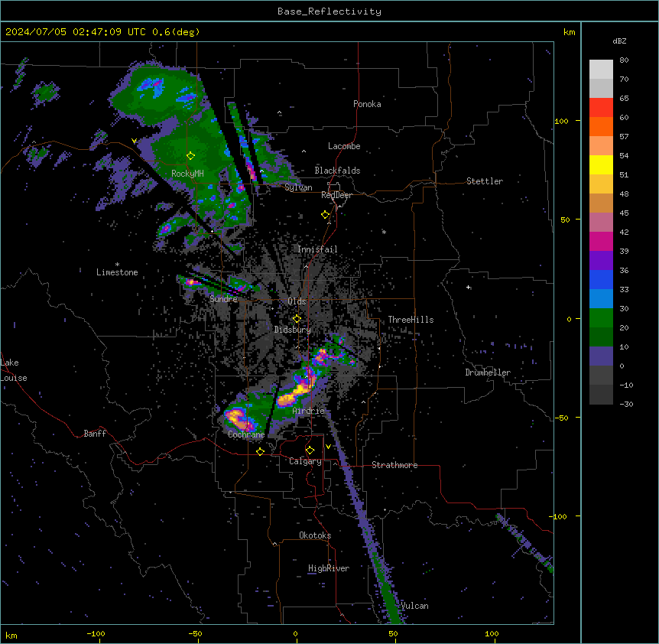This screenshot has height=644, width=659.
Task: Click the Sylvan label on map
Action: click(298, 187)
